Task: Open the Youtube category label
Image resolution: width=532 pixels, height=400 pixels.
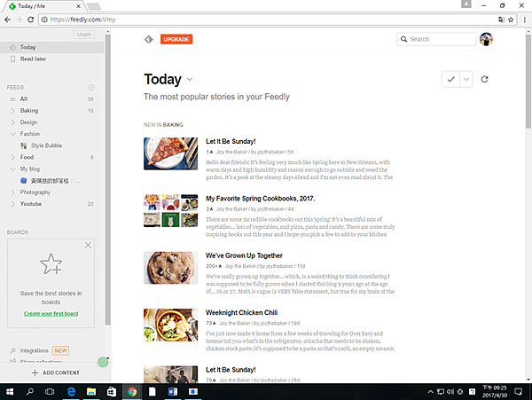Action: coord(31,204)
